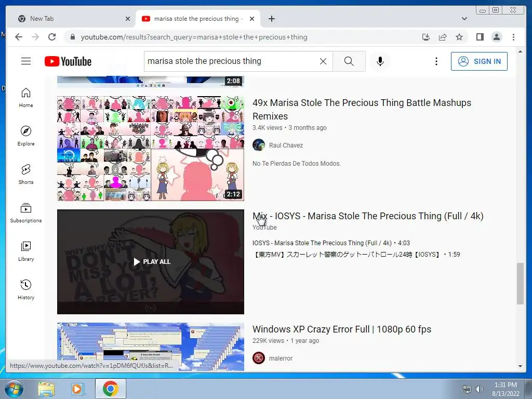Screen dimensions: 532x399
Task: Click the install app icon in address bar
Action: (x=426, y=37)
